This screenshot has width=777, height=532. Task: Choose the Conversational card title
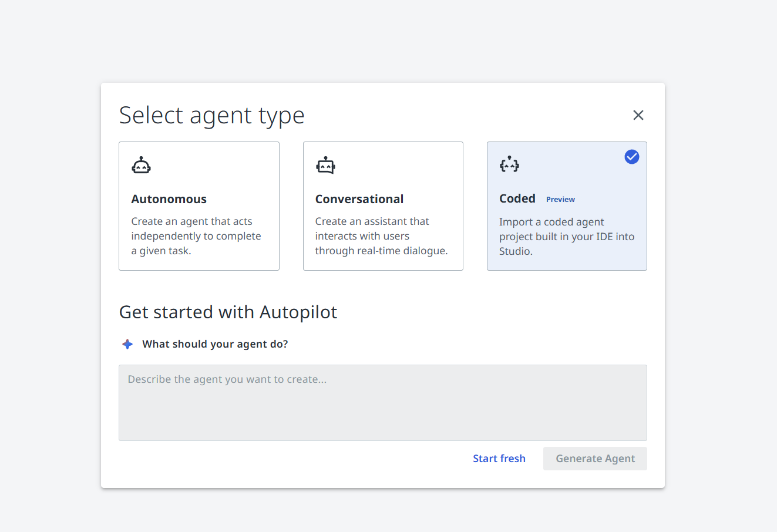point(359,199)
